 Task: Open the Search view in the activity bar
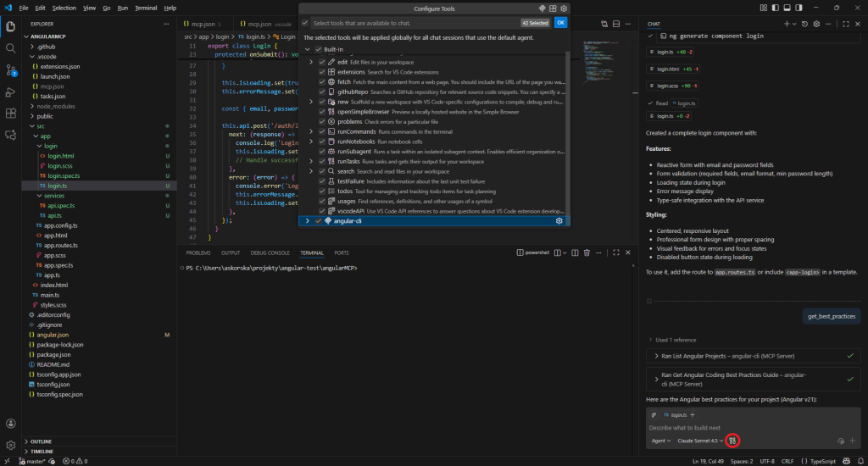(x=10, y=48)
